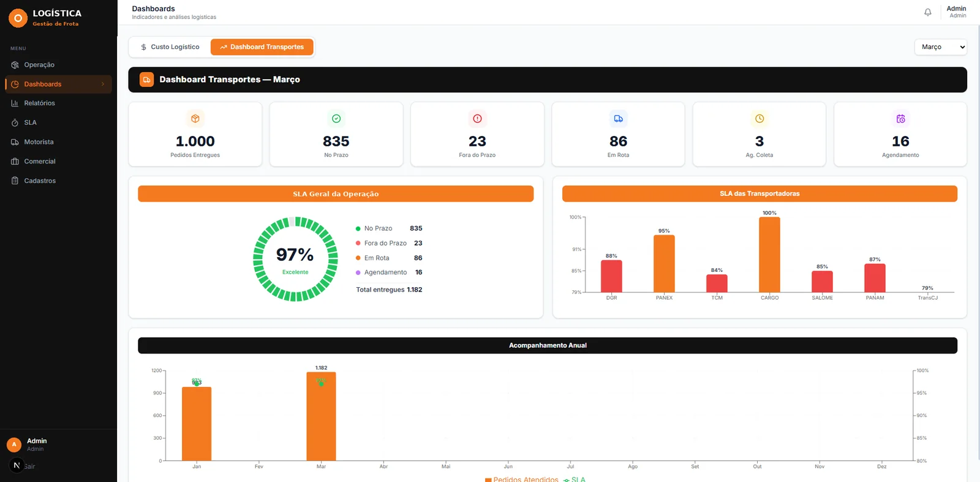980x482 pixels.
Task: Click the orange Logística logo icon
Action: [18, 18]
